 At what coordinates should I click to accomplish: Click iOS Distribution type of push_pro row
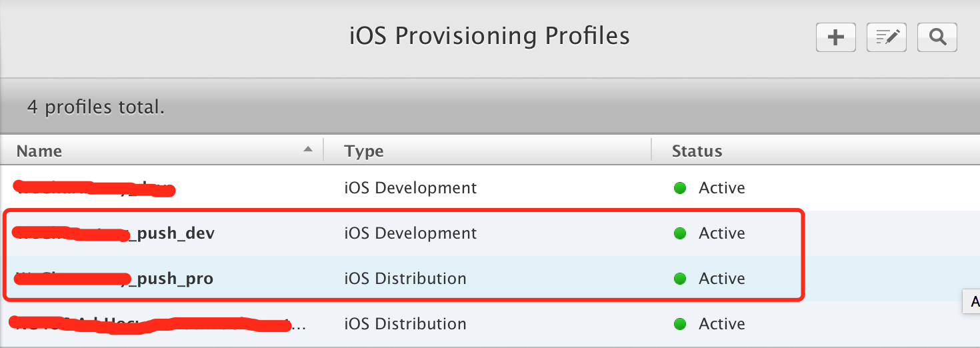[405, 279]
